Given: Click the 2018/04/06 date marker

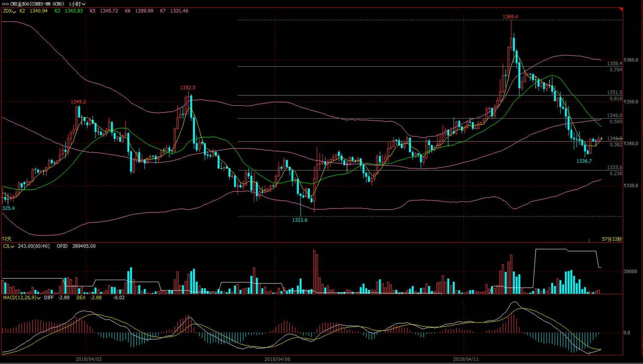Looking at the screenshot, I should 277,359.
